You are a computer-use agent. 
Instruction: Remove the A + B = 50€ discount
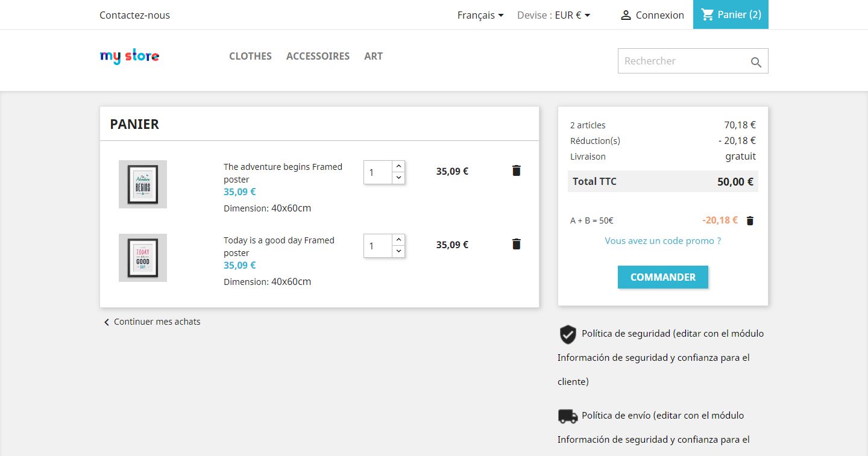[x=750, y=221]
